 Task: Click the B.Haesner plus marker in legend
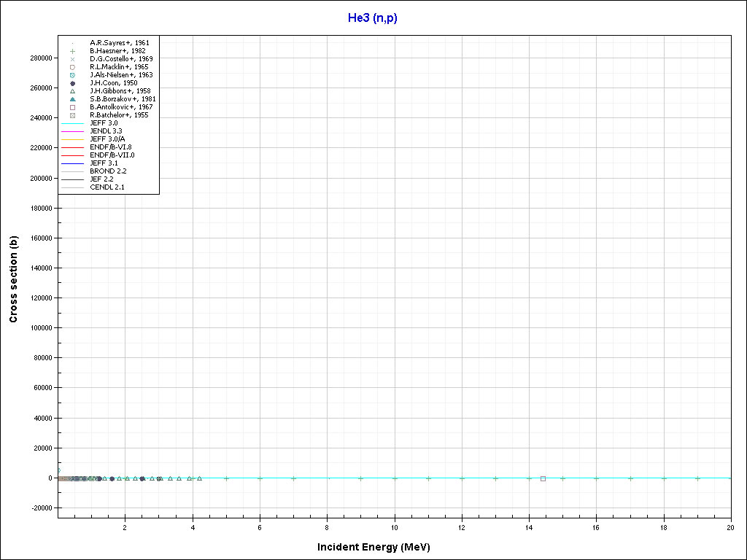pyautogui.click(x=72, y=51)
